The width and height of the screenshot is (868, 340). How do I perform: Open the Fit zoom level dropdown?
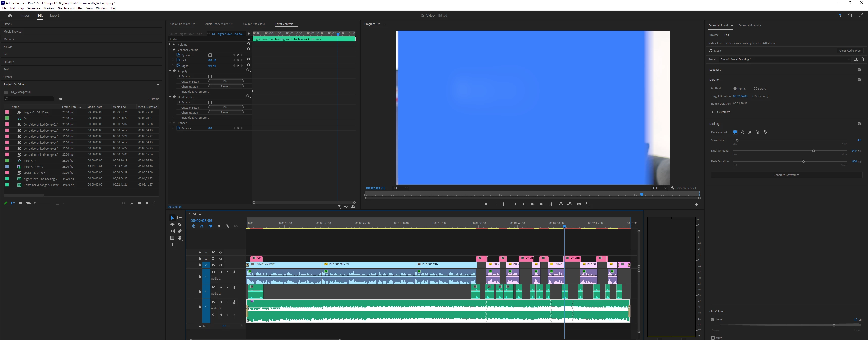coord(400,188)
